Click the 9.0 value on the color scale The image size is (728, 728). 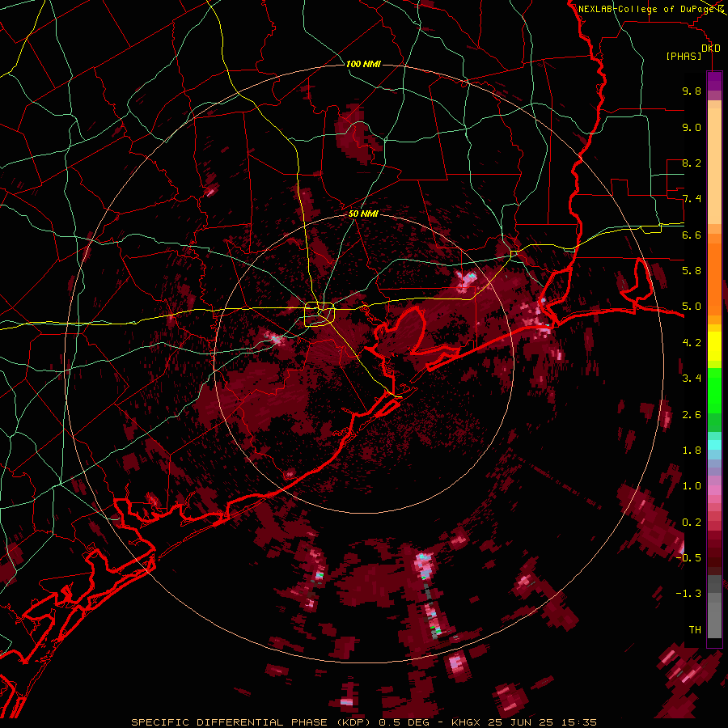(x=692, y=127)
